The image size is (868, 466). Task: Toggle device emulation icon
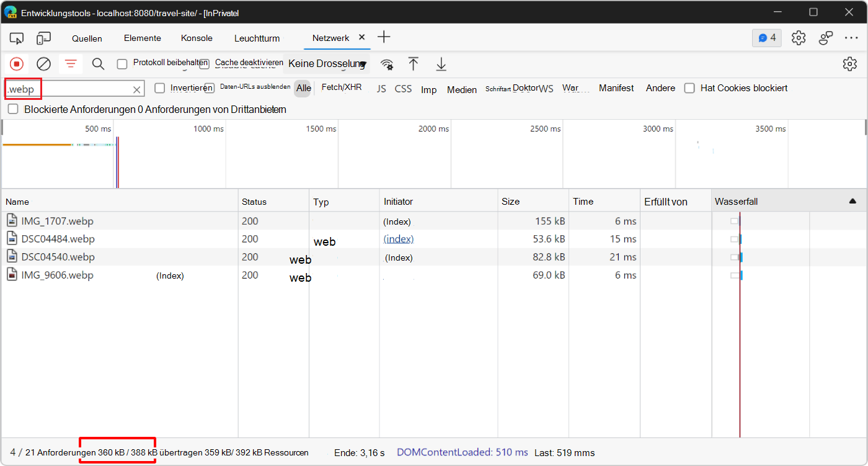click(x=43, y=38)
